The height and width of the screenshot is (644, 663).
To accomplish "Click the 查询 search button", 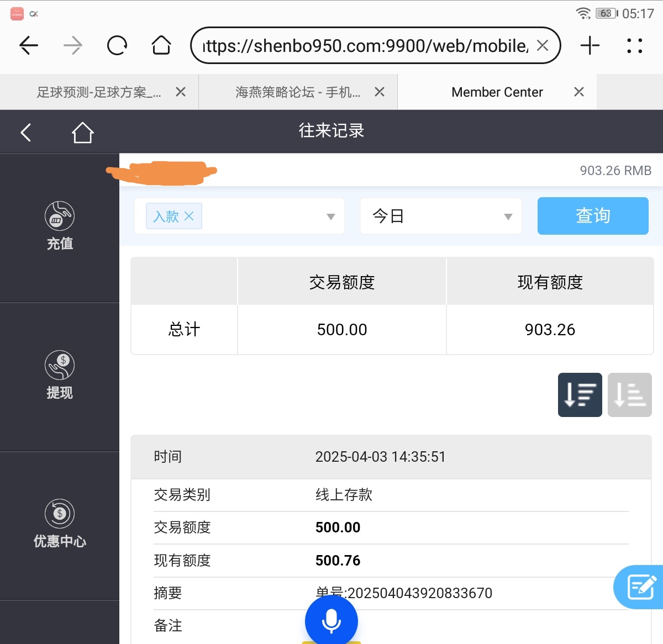I will 593,216.
